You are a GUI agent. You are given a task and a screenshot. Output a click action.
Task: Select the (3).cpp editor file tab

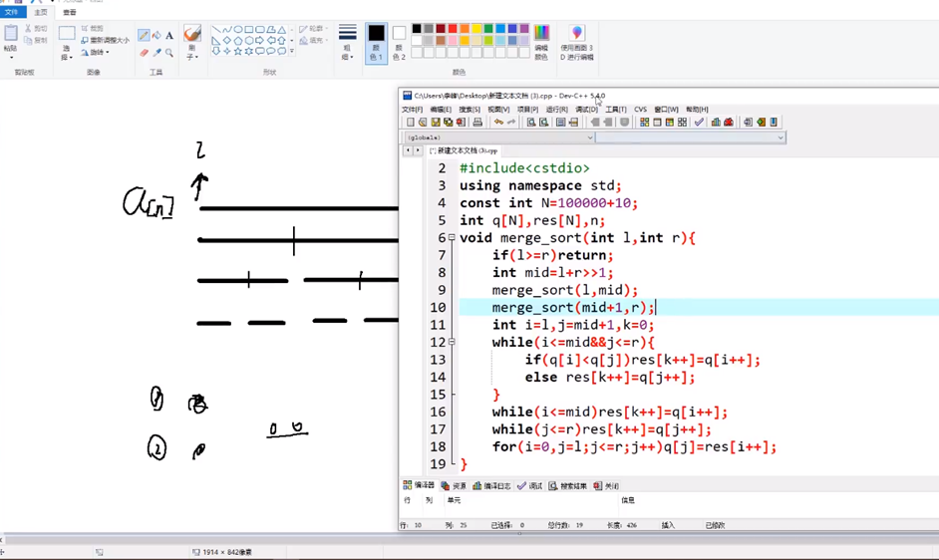point(464,150)
